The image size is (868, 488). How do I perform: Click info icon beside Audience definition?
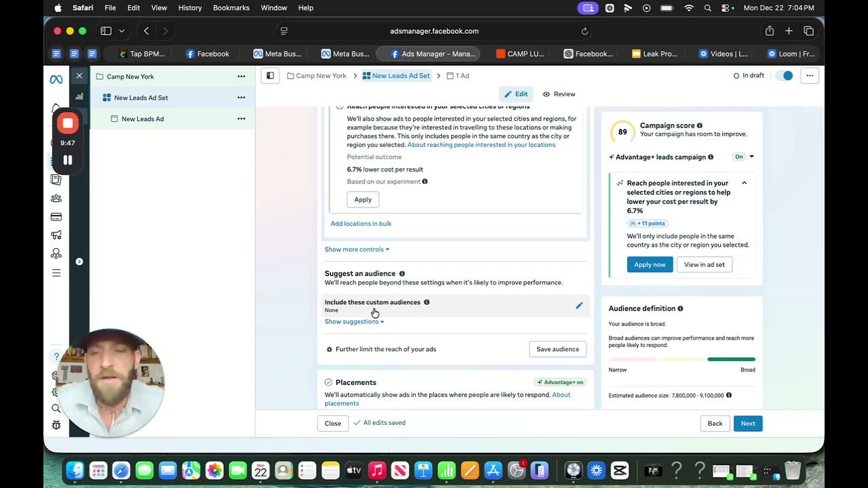click(x=680, y=308)
